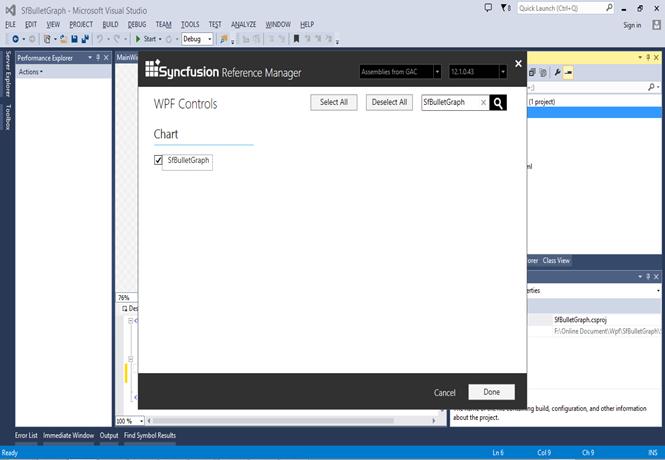Click the Solution Explorer search magnifier icon

click(651, 87)
